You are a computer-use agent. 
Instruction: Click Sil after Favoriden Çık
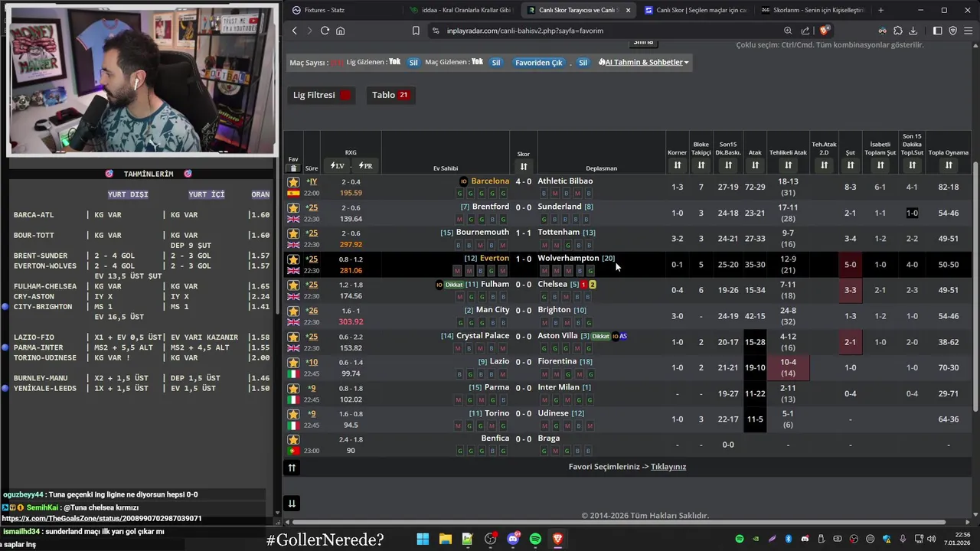tap(583, 62)
